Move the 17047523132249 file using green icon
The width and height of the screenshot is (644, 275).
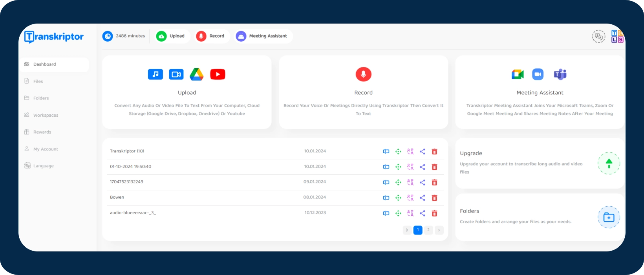[398, 182]
